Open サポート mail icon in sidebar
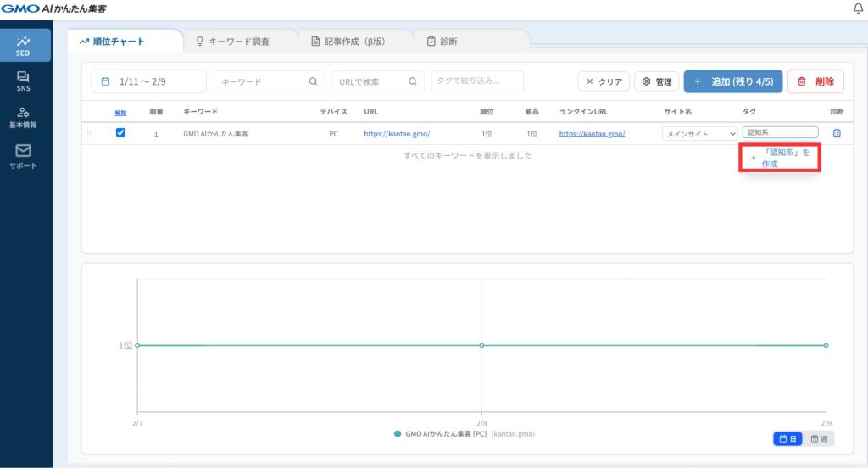The width and height of the screenshot is (868, 468). click(24, 154)
